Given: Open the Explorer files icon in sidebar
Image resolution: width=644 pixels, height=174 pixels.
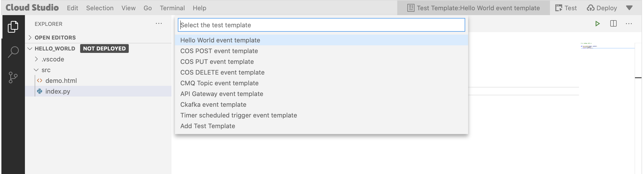Looking at the screenshot, I should [x=13, y=26].
